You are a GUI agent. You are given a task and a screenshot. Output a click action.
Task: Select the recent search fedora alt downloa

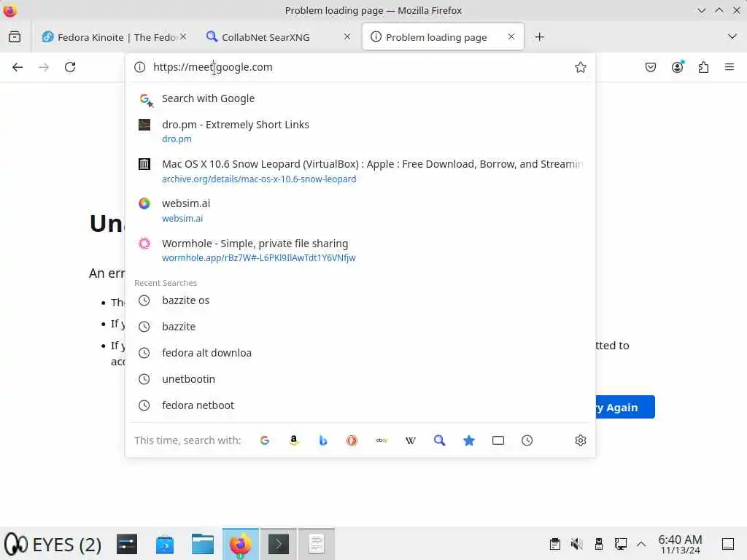360,353
